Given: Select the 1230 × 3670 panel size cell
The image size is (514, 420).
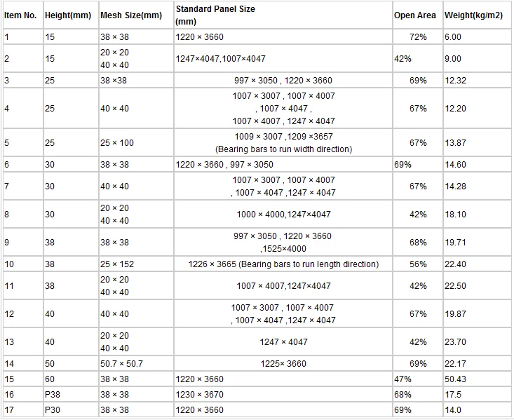Looking at the screenshot, I should 200,395.
